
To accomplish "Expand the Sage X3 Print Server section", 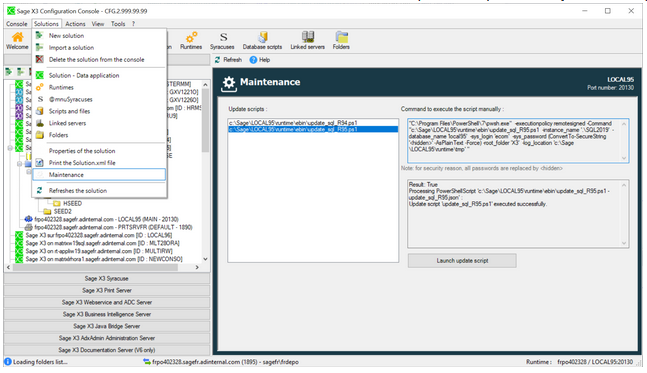I will click(x=107, y=290).
